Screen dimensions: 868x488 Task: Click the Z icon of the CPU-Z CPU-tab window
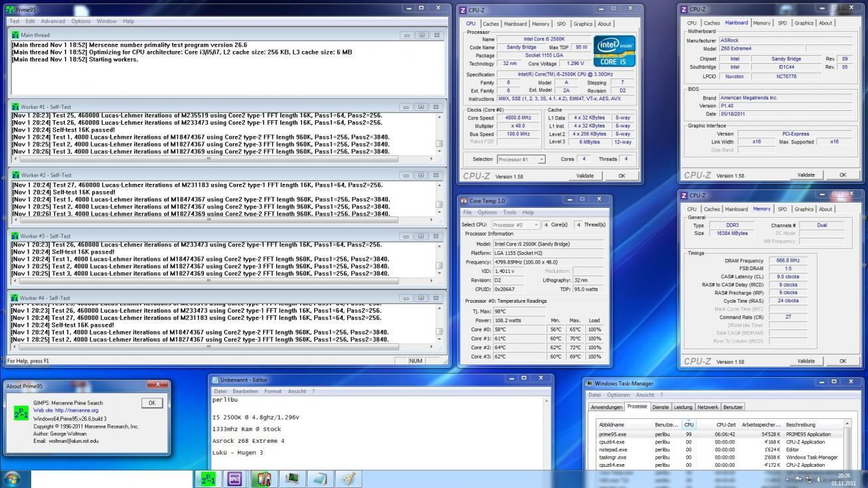tap(463, 10)
